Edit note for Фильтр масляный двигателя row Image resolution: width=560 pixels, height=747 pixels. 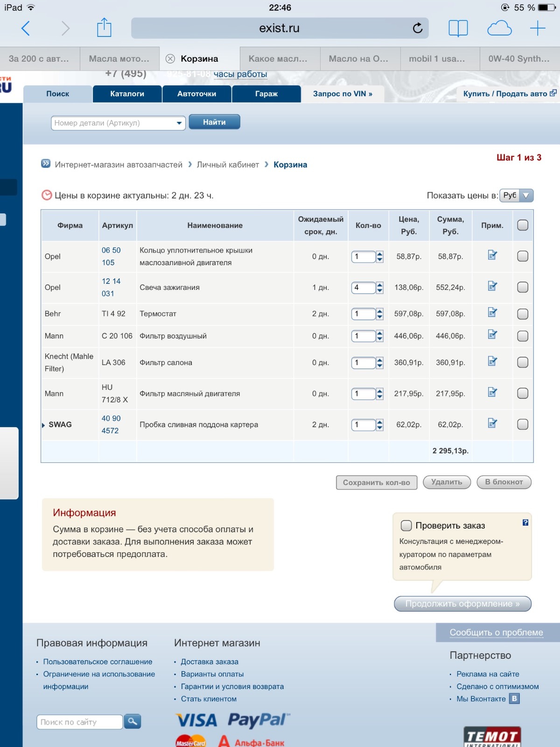(x=492, y=392)
